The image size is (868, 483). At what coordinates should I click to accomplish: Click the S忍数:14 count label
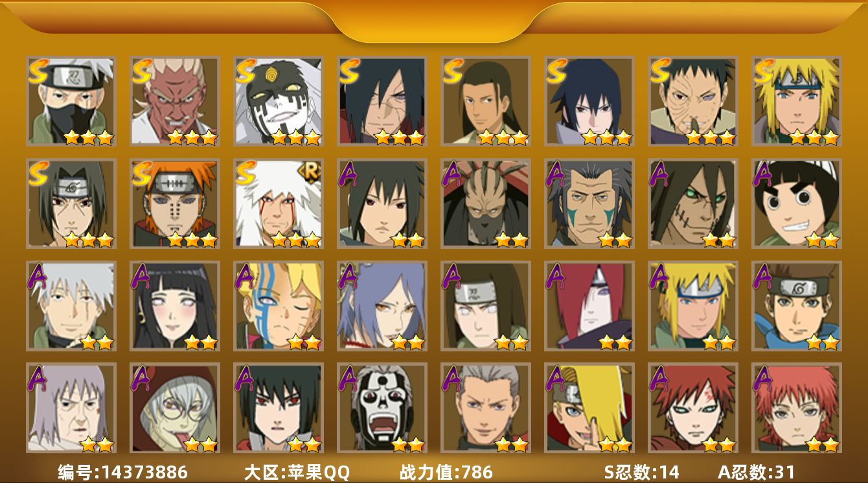coord(641,472)
